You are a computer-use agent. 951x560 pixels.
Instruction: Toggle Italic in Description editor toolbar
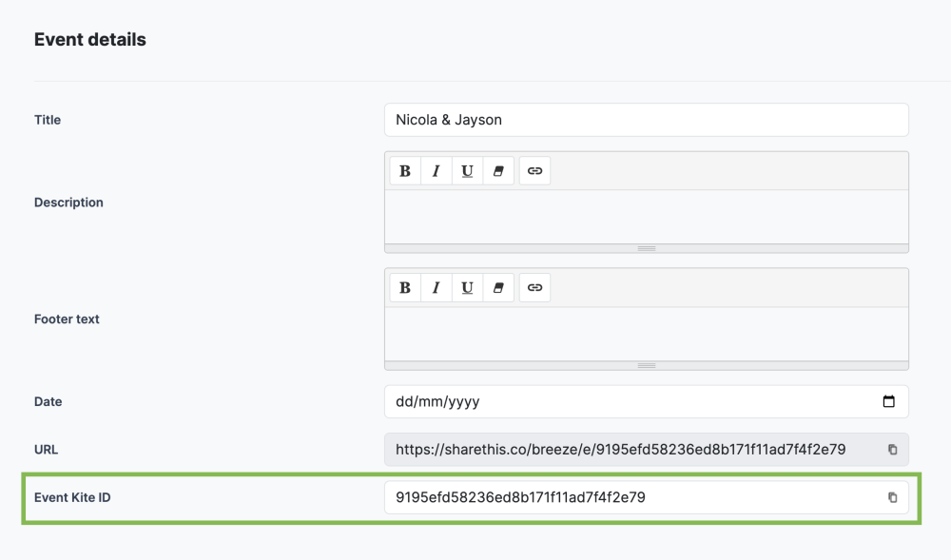click(437, 171)
